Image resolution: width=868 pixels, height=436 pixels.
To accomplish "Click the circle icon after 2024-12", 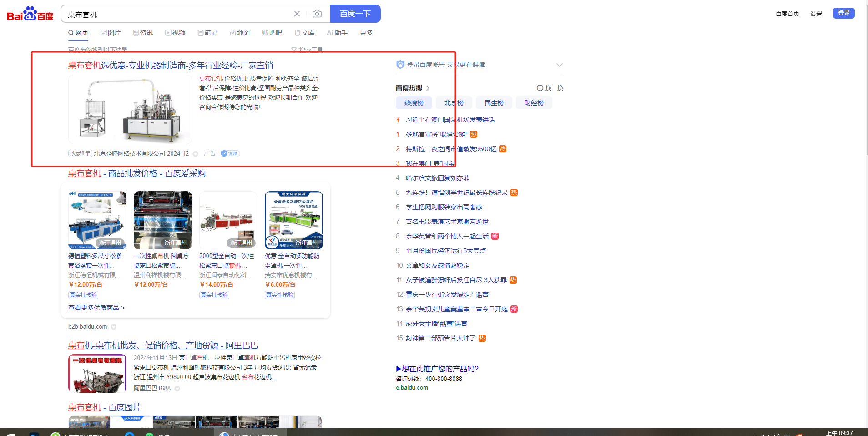I will (x=196, y=154).
